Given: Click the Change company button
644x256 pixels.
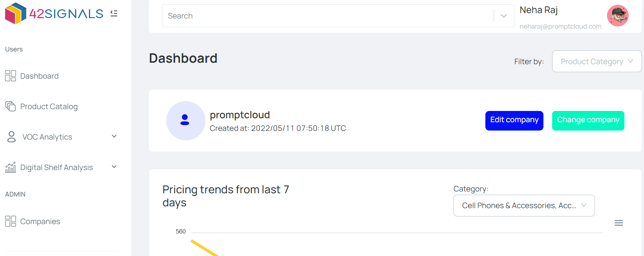Looking at the screenshot, I should pos(588,120).
